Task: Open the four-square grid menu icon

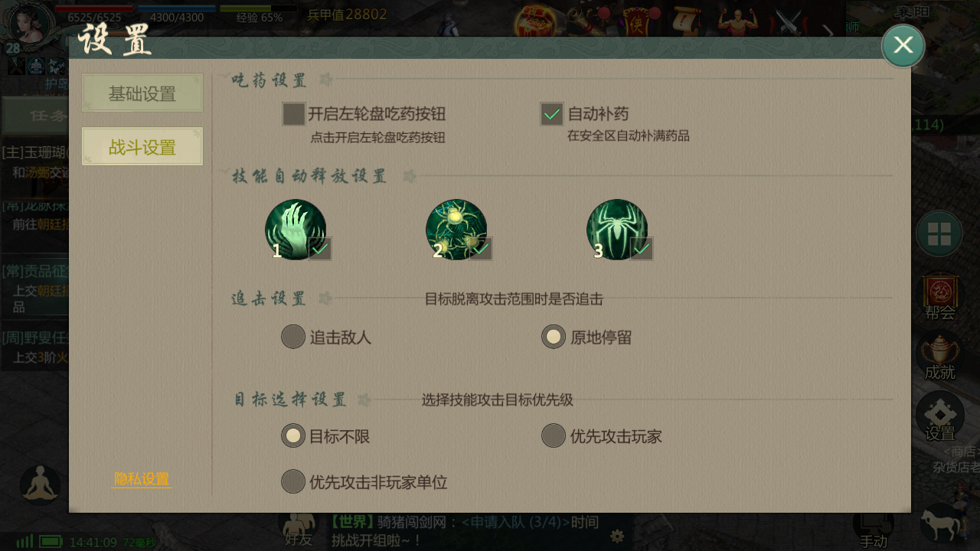Action: click(939, 233)
